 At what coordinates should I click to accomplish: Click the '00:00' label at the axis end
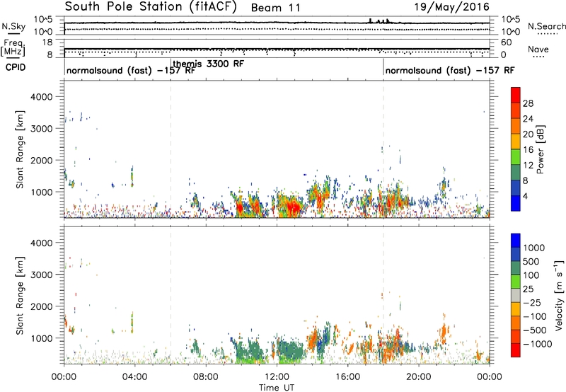point(490,377)
